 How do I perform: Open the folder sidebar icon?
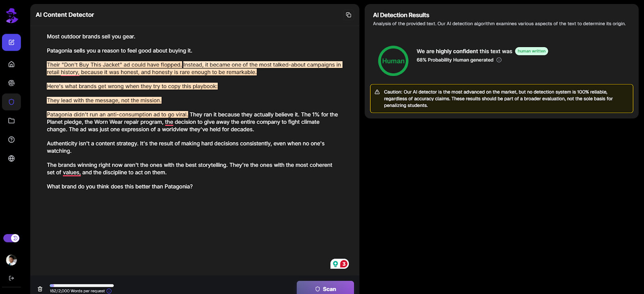click(11, 121)
